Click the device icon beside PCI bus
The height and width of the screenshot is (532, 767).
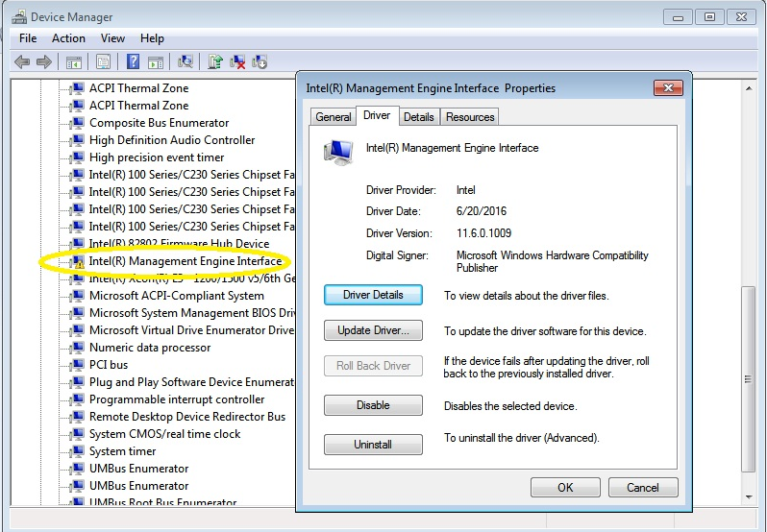[76, 365]
